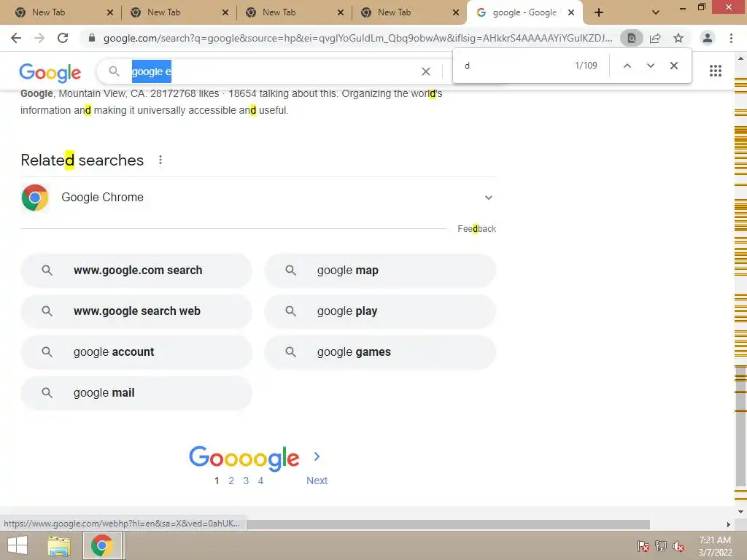The width and height of the screenshot is (747, 560).
Task: Close the google search tab
Action: point(570,12)
